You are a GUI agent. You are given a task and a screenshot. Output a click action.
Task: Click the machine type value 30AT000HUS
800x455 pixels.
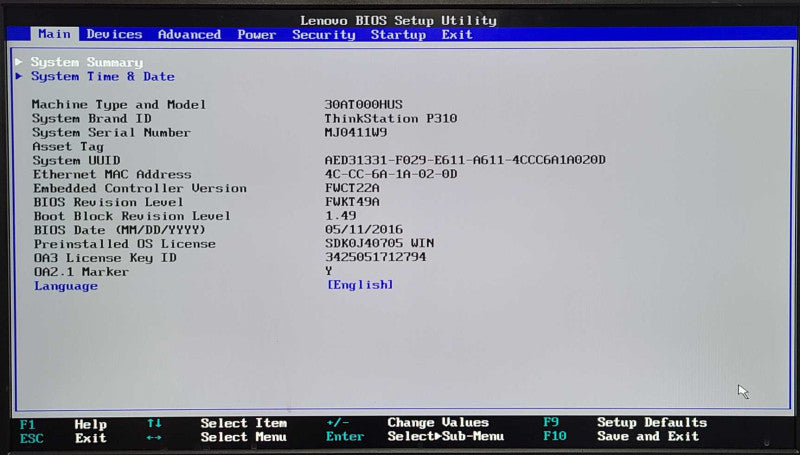pyautogui.click(x=363, y=104)
